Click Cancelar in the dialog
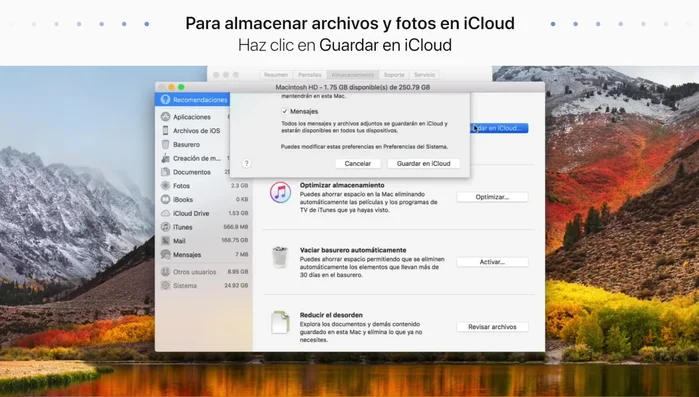 tap(358, 164)
